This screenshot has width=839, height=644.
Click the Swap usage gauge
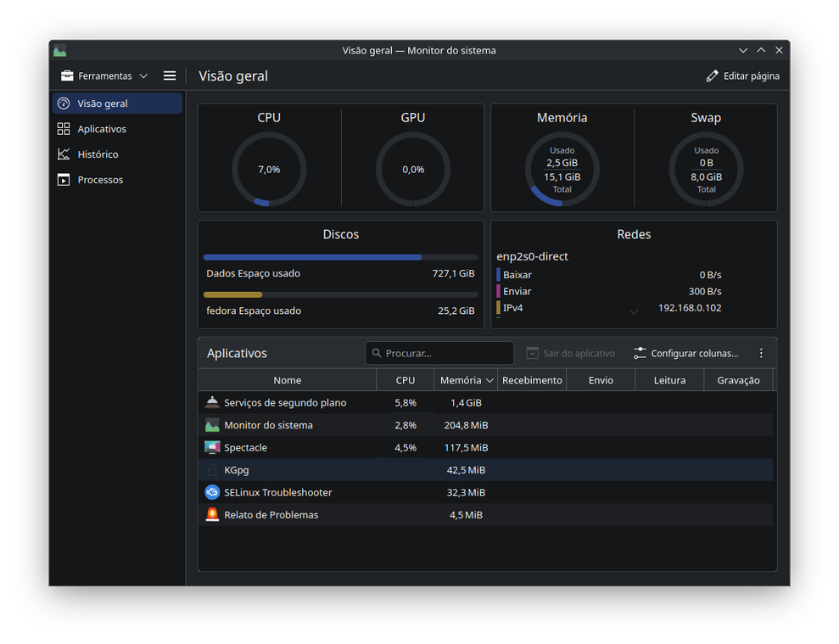pos(707,169)
